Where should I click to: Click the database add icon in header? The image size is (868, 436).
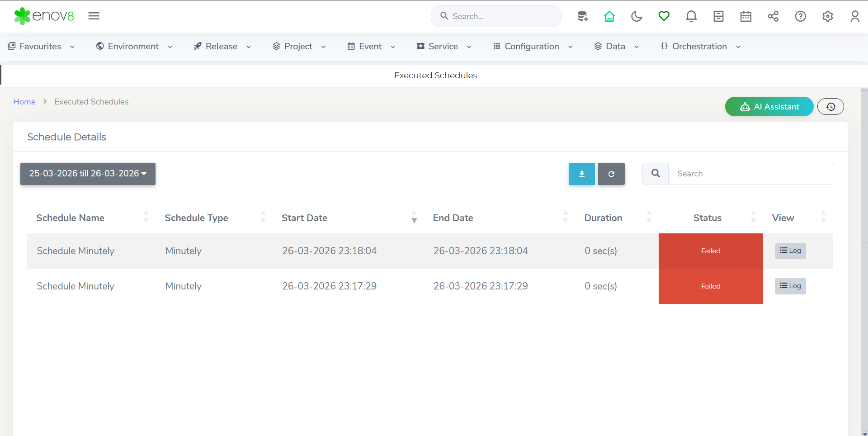coord(582,16)
